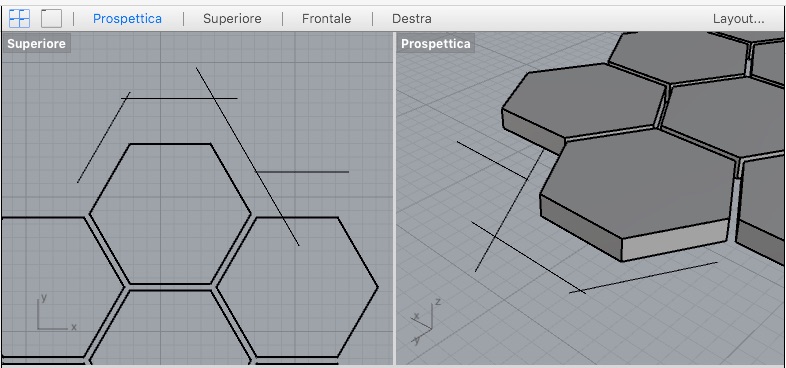Image resolution: width=786 pixels, height=368 pixels.
Task: Switch to the Superiore view tab
Action: 232,19
